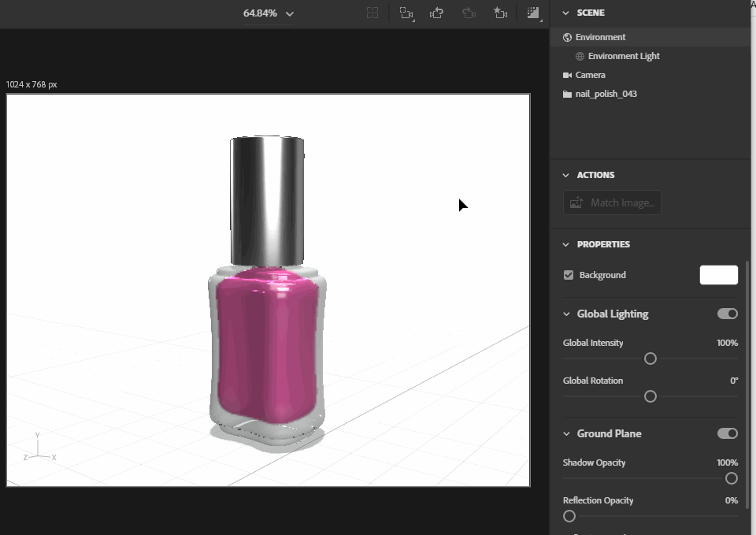The height and width of the screenshot is (535, 756).
Task: Select Environment in the scene list
Action: 650,37
